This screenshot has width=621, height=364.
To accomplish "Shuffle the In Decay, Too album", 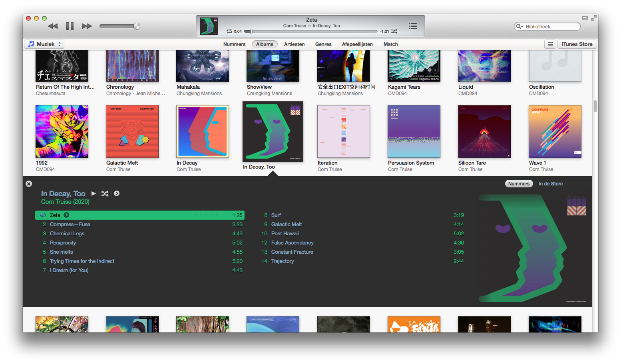I will pos(105,193).
